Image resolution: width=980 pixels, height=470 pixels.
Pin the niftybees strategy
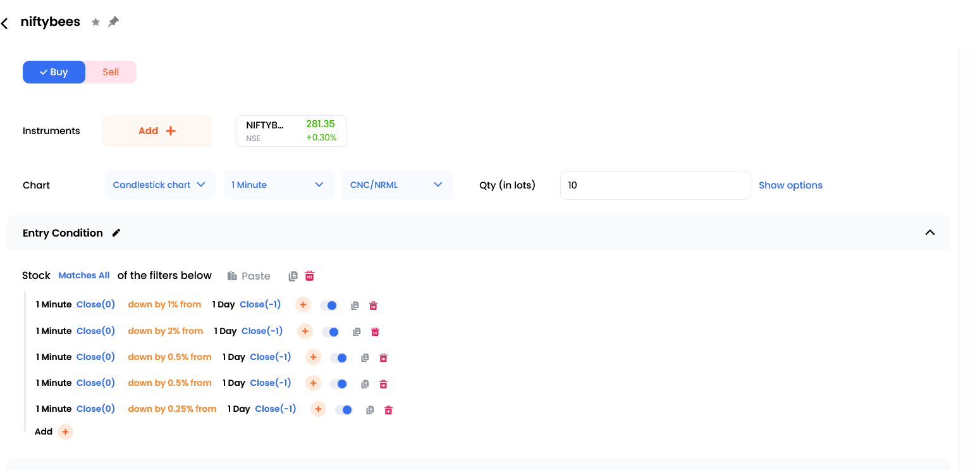pos(113,22)
